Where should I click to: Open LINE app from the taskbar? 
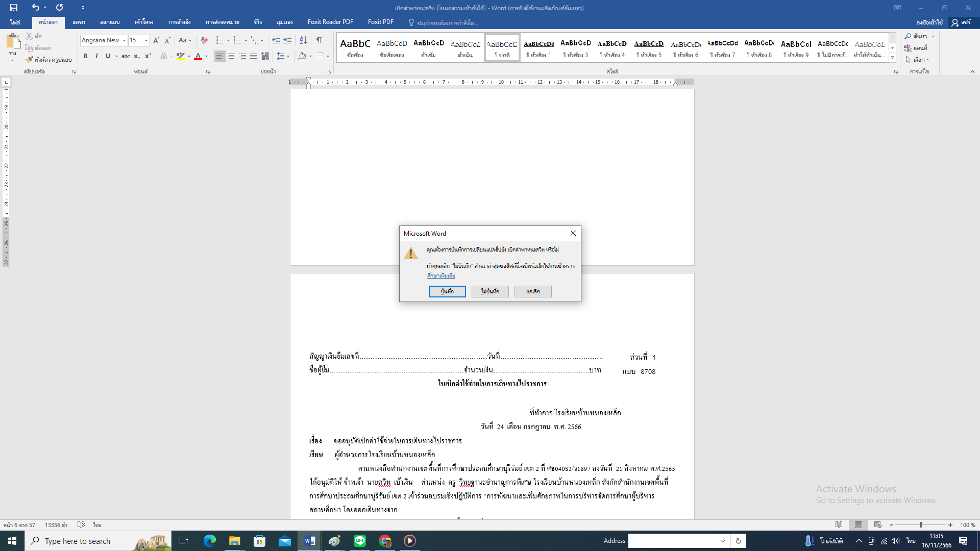[360, 541]
